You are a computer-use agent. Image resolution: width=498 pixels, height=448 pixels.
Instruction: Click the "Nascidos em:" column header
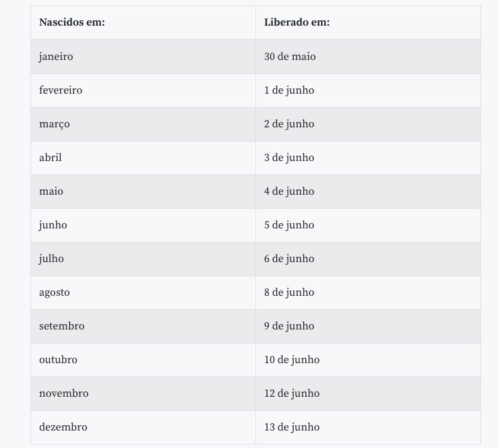tap(72, 22)
